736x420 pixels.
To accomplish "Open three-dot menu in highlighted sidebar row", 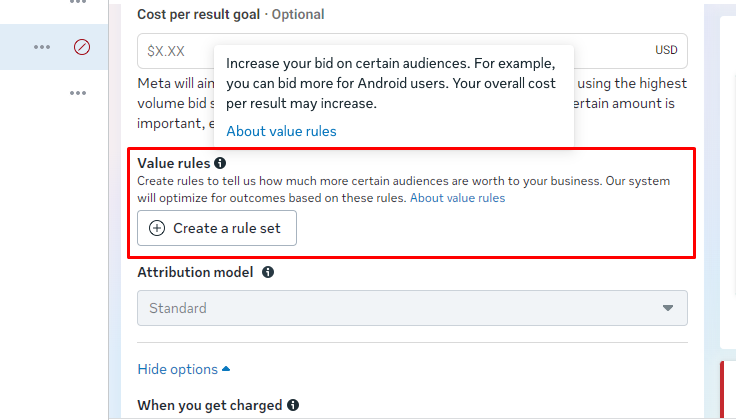I will [x=41, y=47].
